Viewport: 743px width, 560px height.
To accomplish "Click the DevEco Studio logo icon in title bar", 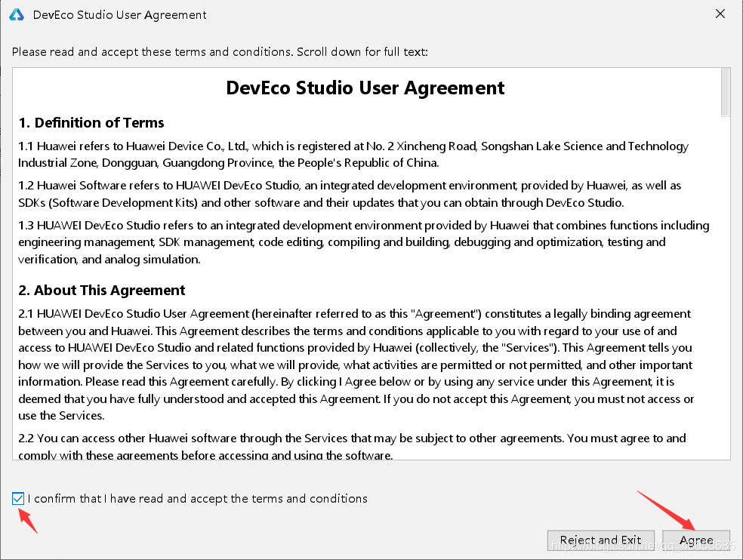I will [17, 14].
